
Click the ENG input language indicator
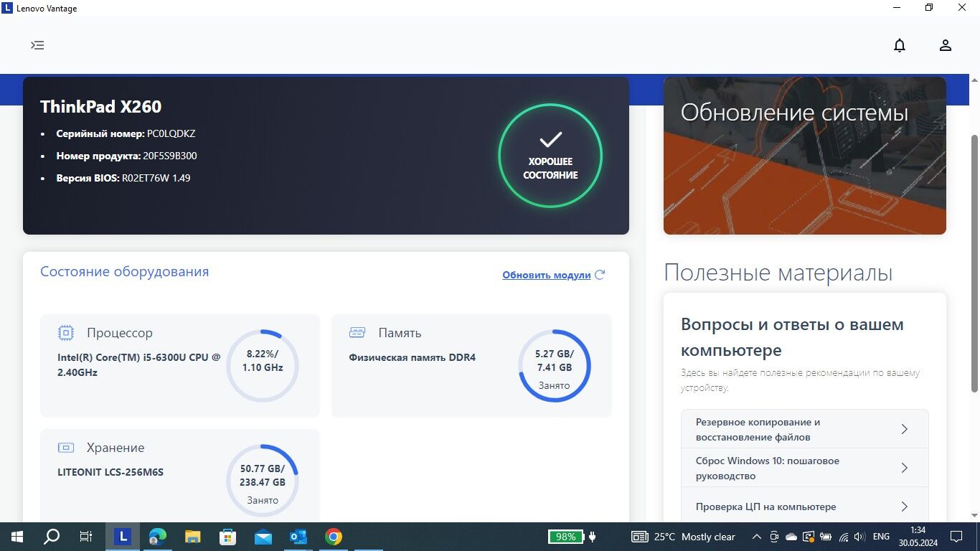(x=881, y=537)
